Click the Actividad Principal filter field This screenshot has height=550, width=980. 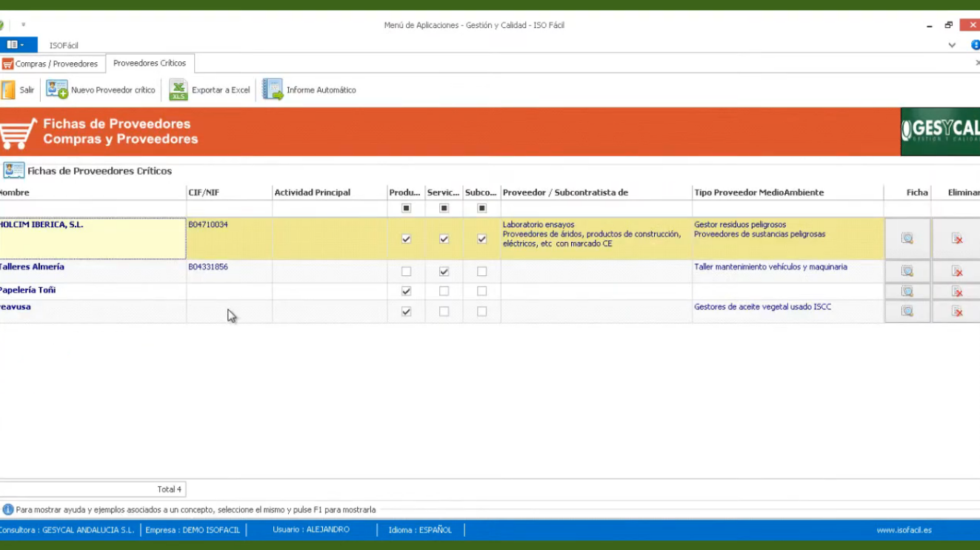tap(330, 209)
